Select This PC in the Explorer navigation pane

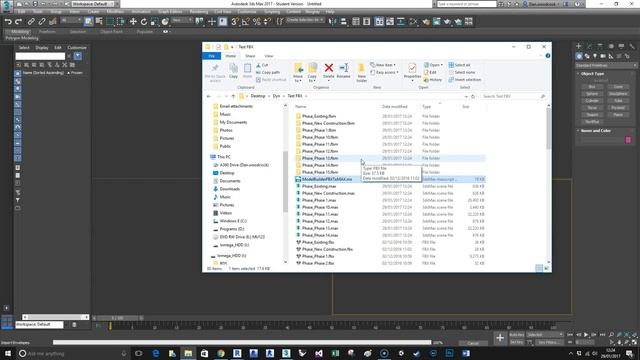pyautogui.click(x=224, y=157)
